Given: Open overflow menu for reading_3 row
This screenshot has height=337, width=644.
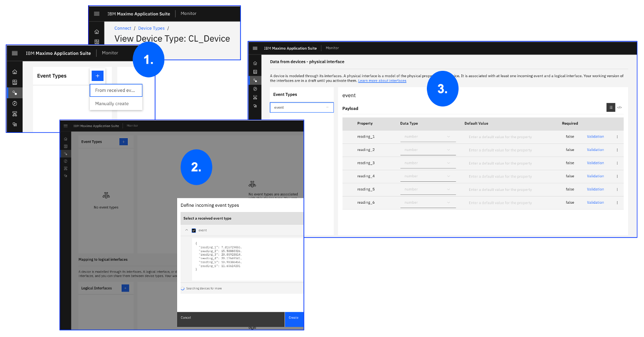Looking at the screenshot, I should (x=617, y=163).
